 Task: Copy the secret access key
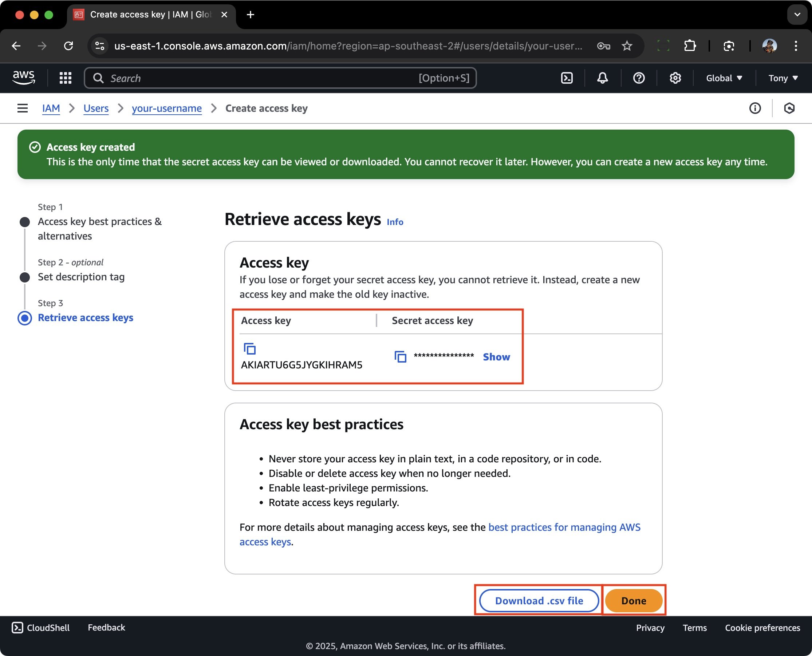[x=400, y=357]
